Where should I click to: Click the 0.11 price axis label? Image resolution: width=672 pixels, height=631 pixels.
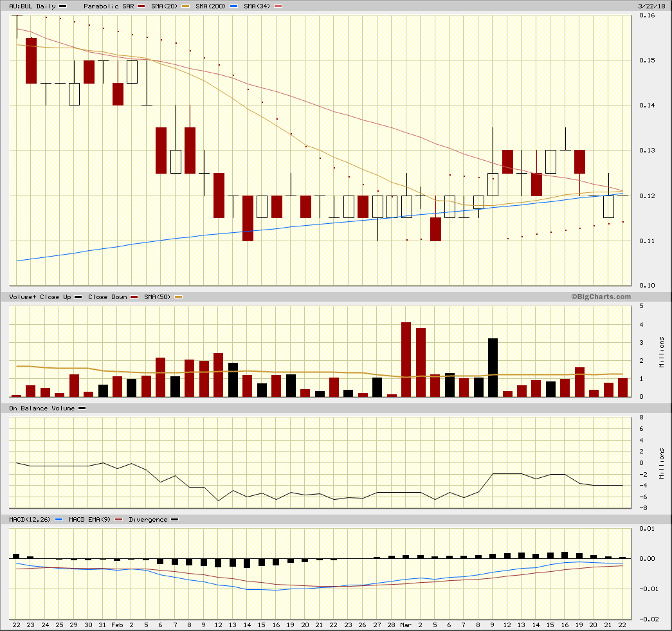[x=647, y=241]
